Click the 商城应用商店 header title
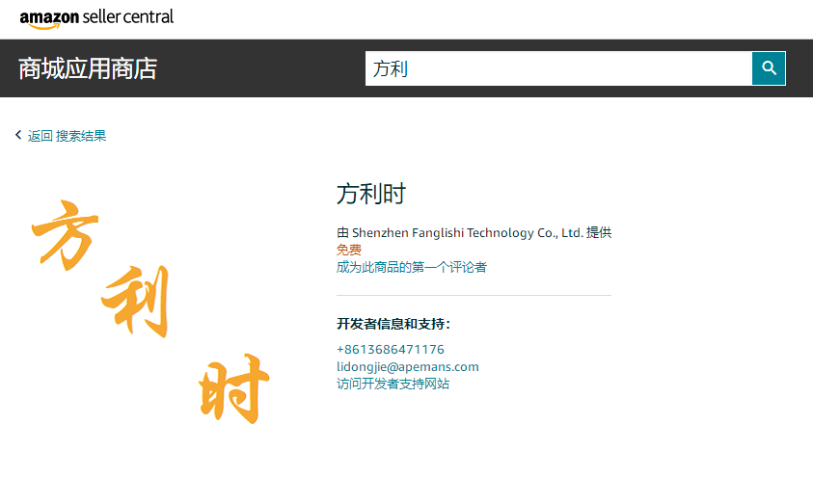Screen dimensions: 813x504 (88, 68)
